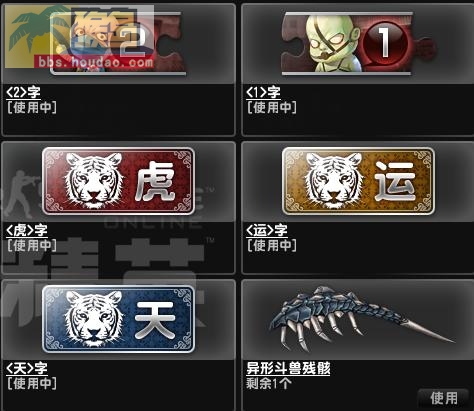The image size is (474, 411).
Task: Click the [使用中] status under <运>字
Action: pos(272,245)
